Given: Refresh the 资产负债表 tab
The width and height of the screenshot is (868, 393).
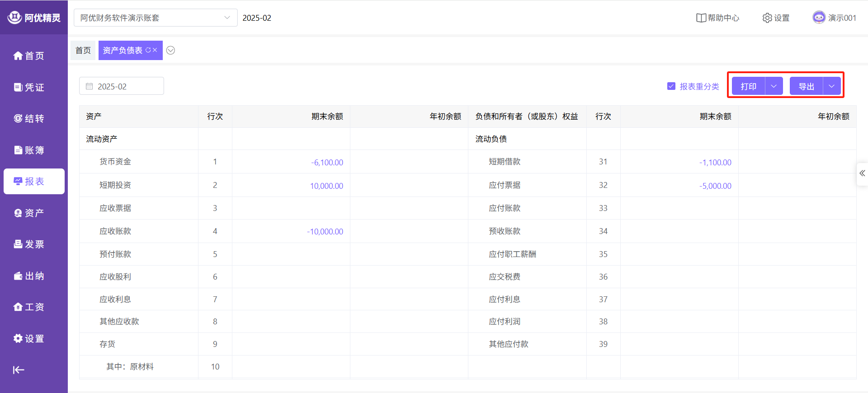Looking at the screenshot, I should click(x=148, y=50).
